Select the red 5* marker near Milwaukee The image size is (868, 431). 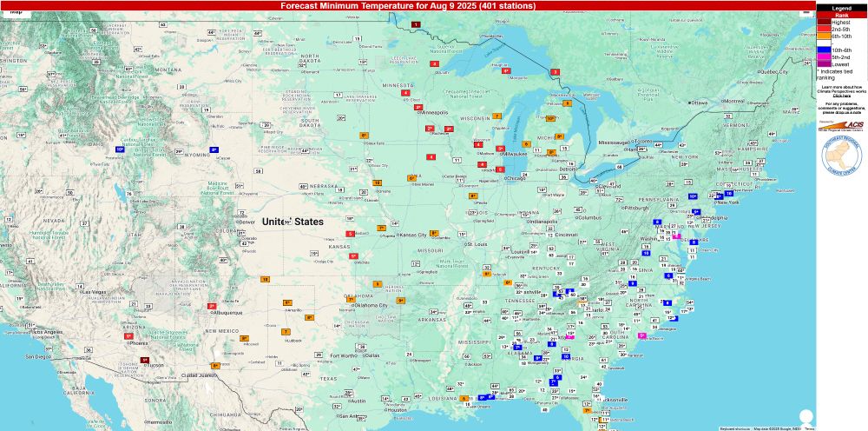(x=500, y=149)
